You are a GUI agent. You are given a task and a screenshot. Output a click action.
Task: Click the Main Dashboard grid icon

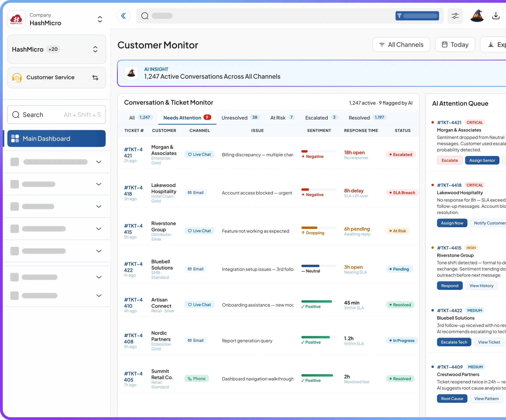[x=15, y=139]
